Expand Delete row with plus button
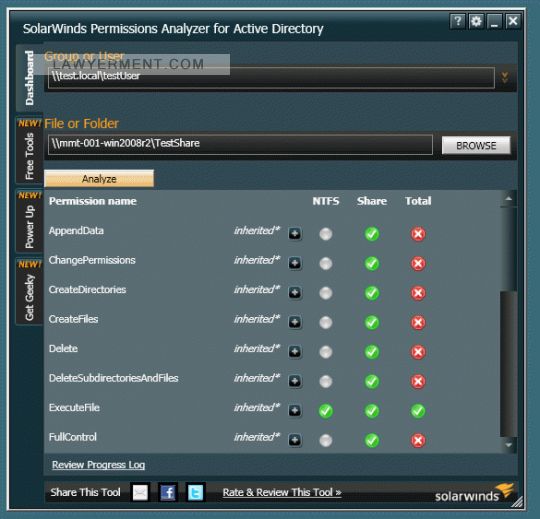 [x=295, y=352]
